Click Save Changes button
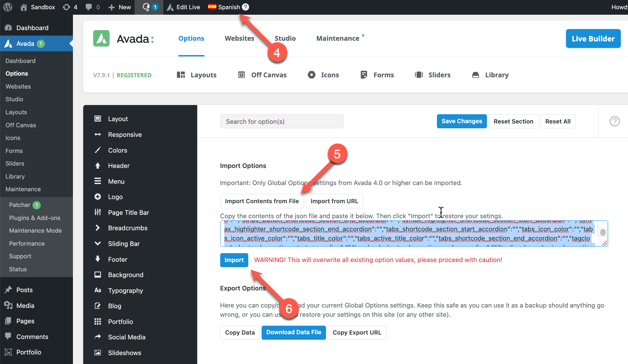Screen dimensions: 628x364 (462, 121)
